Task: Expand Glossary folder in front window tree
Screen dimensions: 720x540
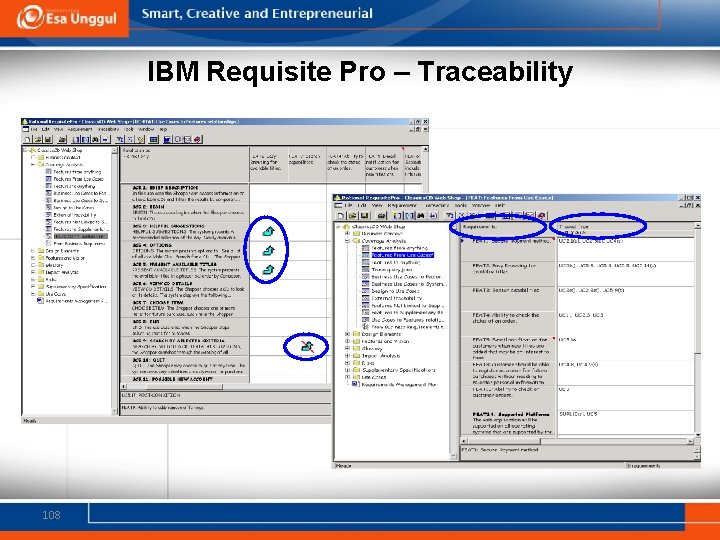Action: click(x=347, y=349)
